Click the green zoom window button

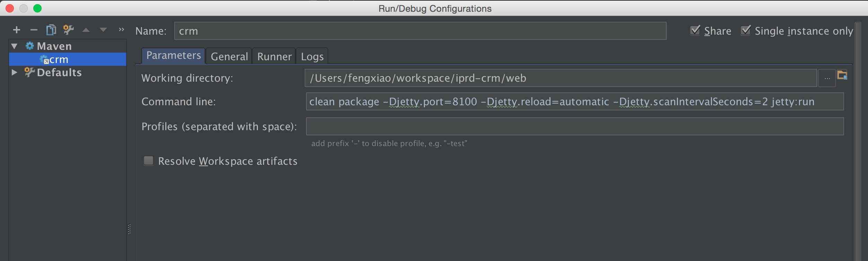(x=37, y=8)
